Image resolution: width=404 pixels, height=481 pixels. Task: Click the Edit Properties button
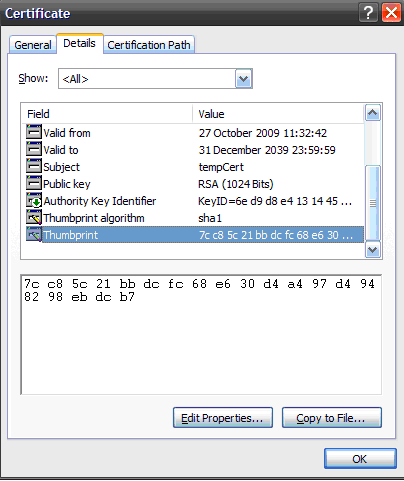tap(223, 418)
